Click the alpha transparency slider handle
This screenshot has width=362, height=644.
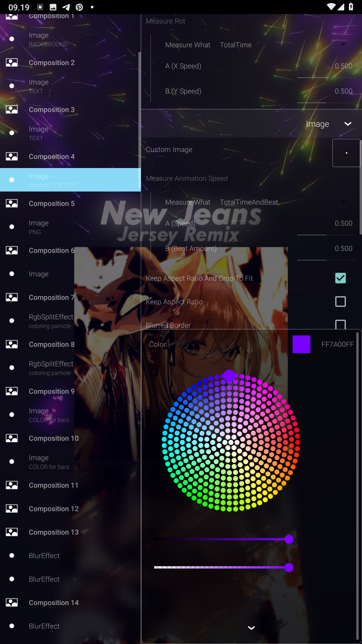click(289, 568)
